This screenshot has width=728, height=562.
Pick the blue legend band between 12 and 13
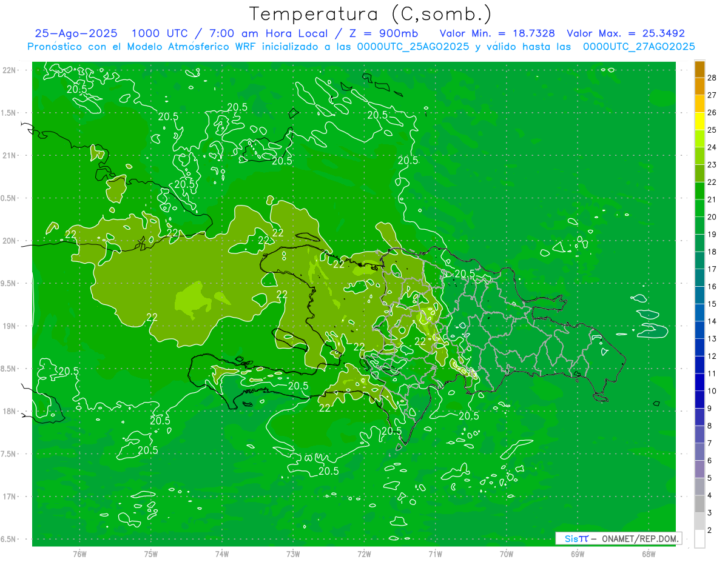click(x=700, y=347)
